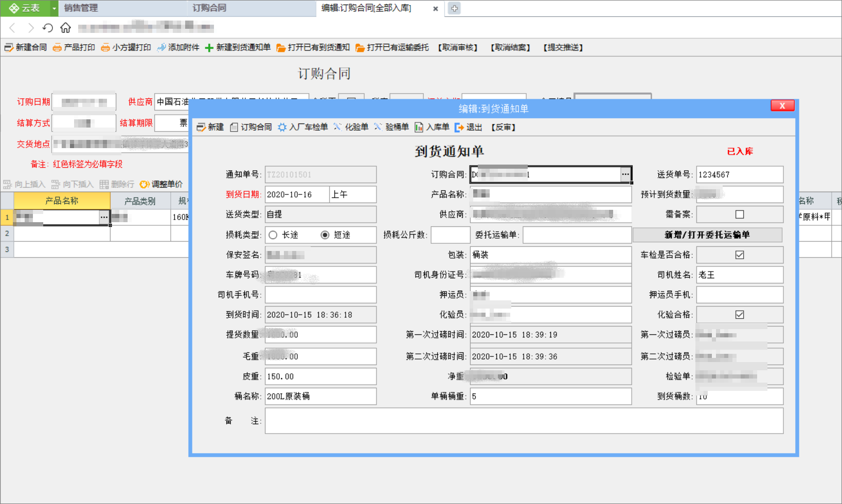
Task: Click 小方罐打印 print button
Action: pos(126,47)
